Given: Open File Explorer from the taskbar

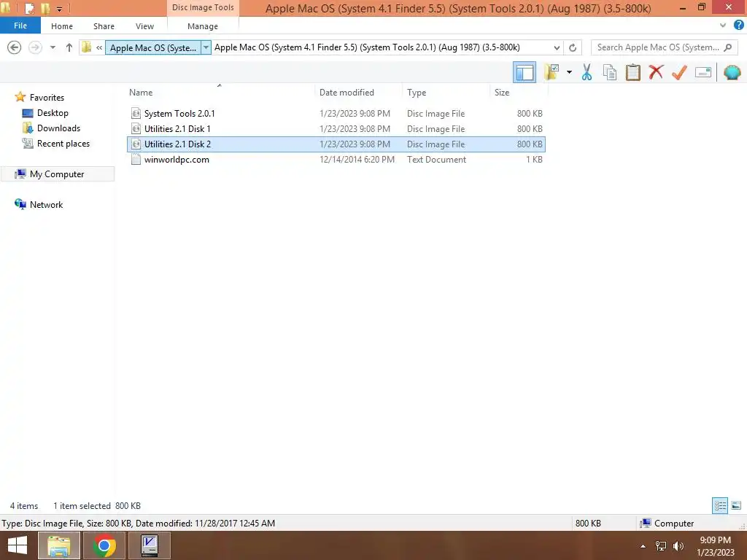Looking at the screenshot, I should [x=59, y=545].
